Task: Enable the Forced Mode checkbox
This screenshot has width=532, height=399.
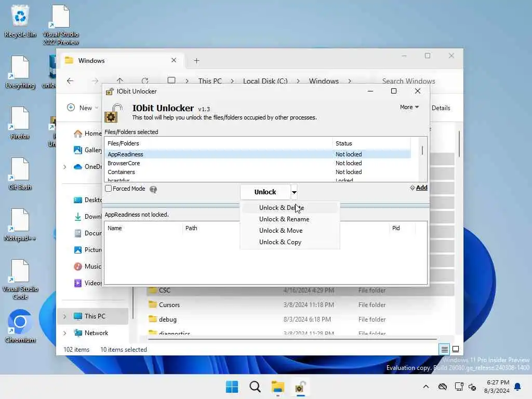Action: click(108, 188)
